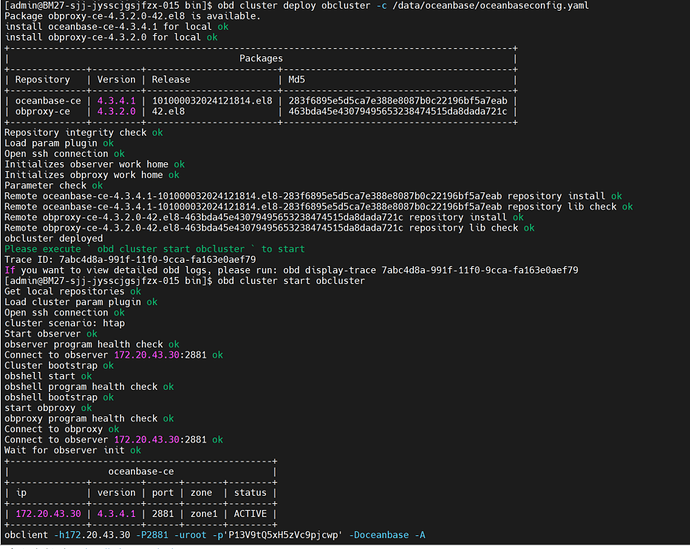Click the 'port' column header

pyautogui.click(x=163, y=493)
